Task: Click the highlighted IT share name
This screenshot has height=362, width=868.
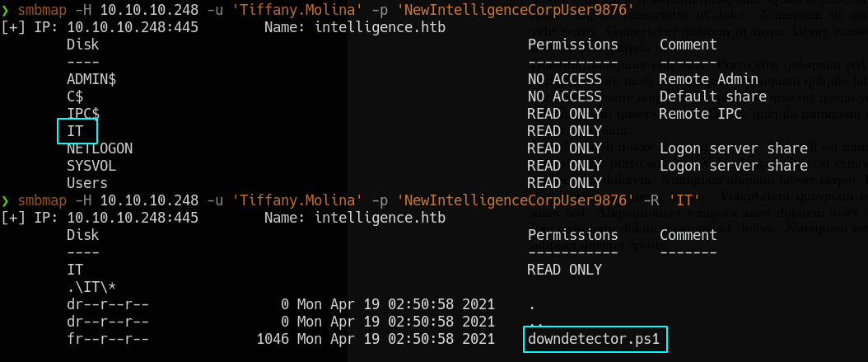Action: [75, 131]
